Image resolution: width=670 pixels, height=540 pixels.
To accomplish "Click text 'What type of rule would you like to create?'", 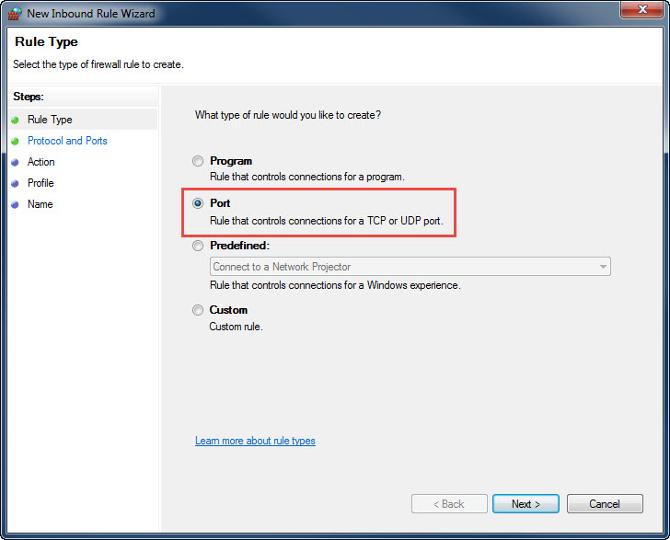I will 288,115.
